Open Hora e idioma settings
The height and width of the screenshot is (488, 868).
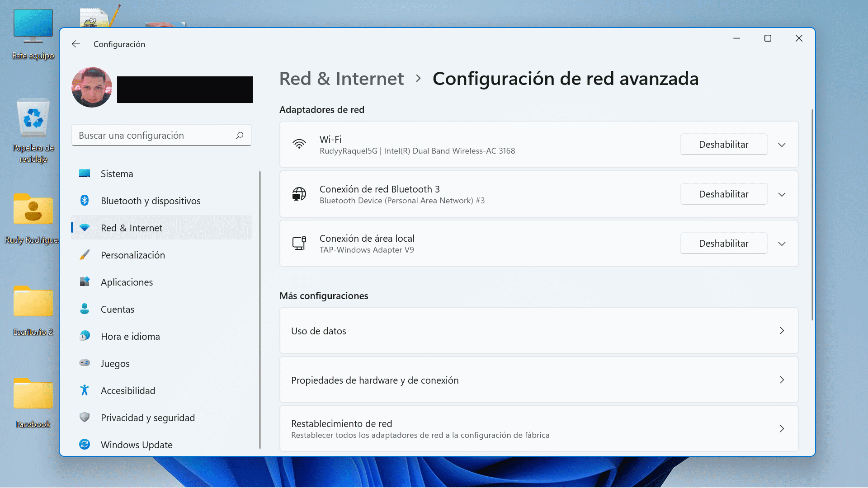[x=161, y=336]
